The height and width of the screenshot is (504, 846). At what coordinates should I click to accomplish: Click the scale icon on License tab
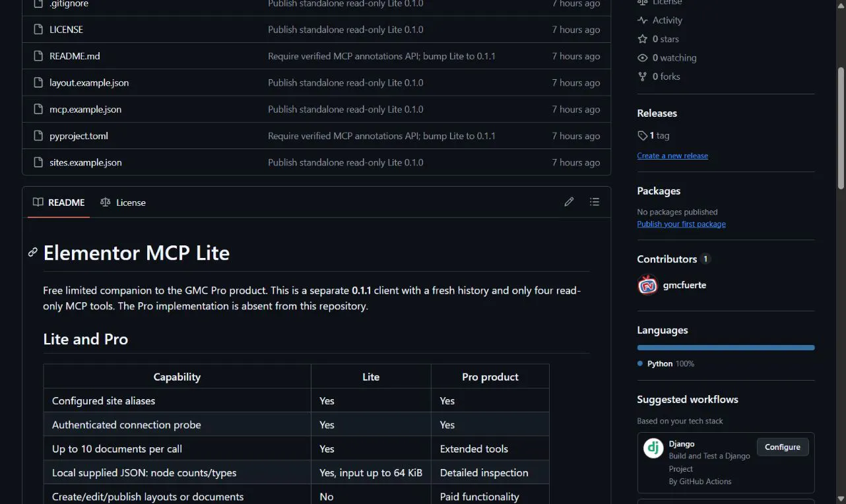(x=105, y=202)
